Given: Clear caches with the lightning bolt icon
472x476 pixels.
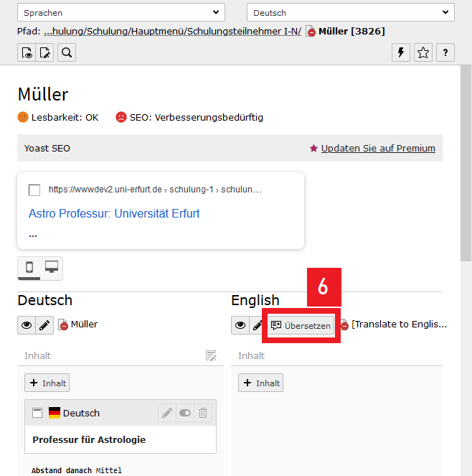Looking at the screenshot, I should [x=402, y=52].
